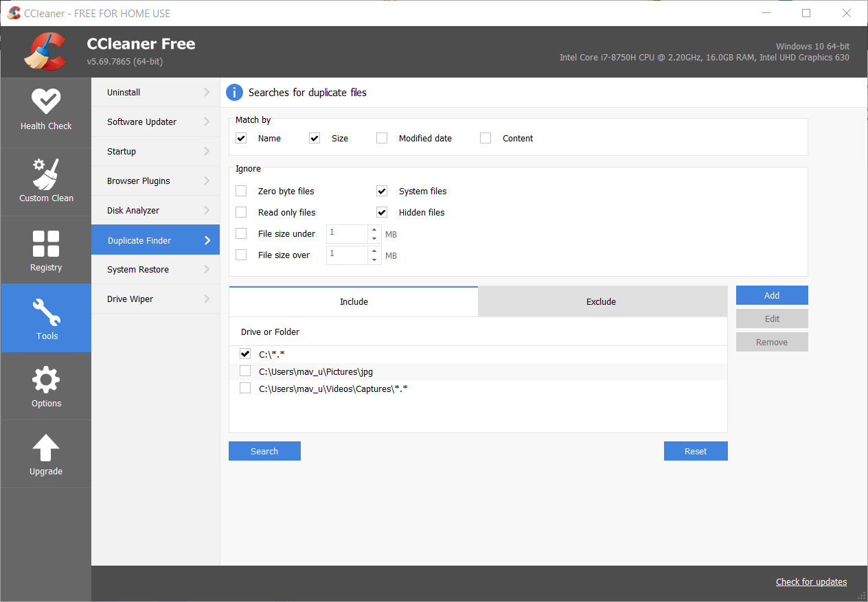Open Options gear icon
868x602 pixels.
pos(46,380)
